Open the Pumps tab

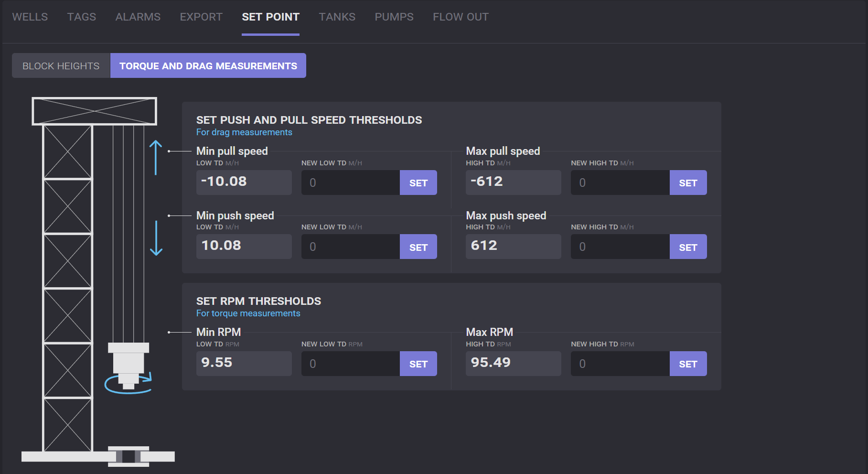[394, 17]
